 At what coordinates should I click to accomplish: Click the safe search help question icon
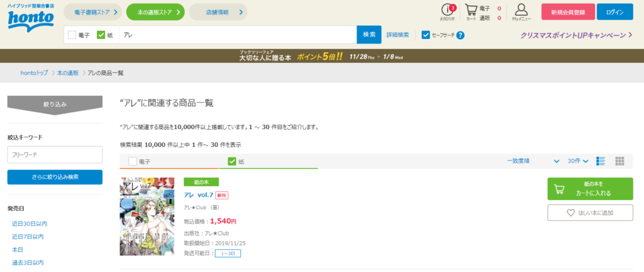[460, 35]
